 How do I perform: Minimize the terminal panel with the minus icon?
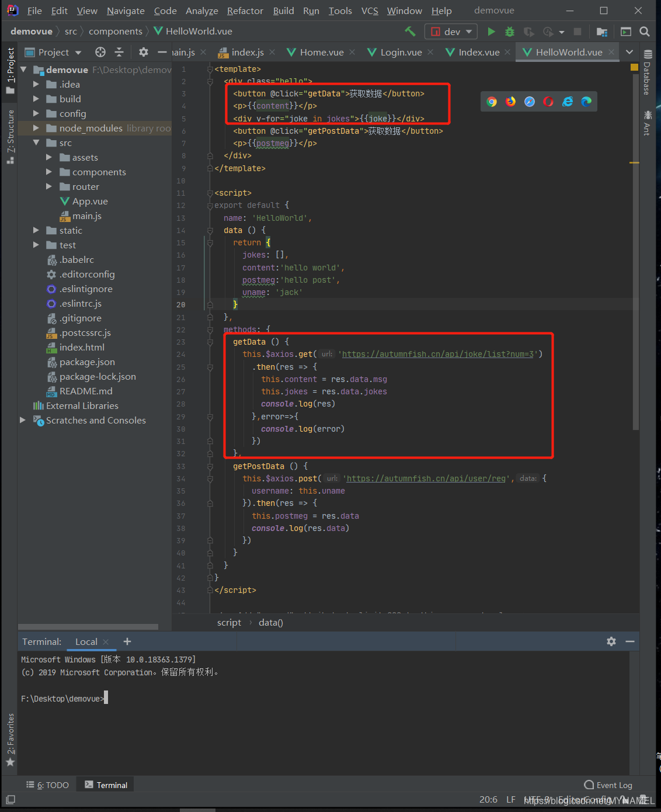point(630,641)
